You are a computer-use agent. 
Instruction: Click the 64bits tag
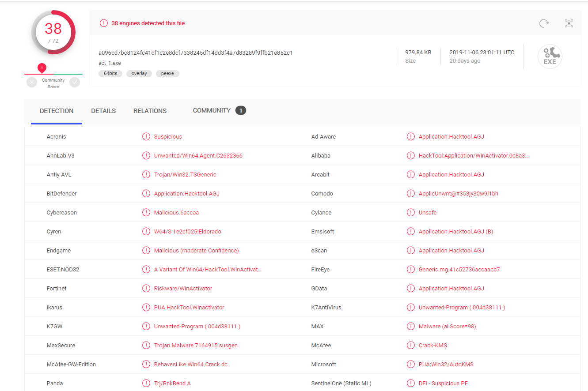tap(110, 74)
